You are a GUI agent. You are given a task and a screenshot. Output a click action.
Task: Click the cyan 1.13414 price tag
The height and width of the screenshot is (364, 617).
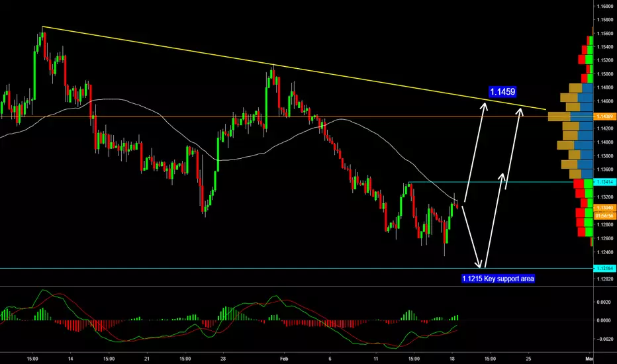pyautogui.click(x=605, y=182)
